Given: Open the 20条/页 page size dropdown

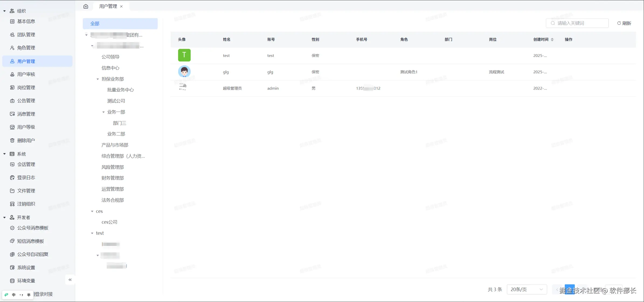Looking at the screenshot, I should pyautogui.click(x=527, y=289).
